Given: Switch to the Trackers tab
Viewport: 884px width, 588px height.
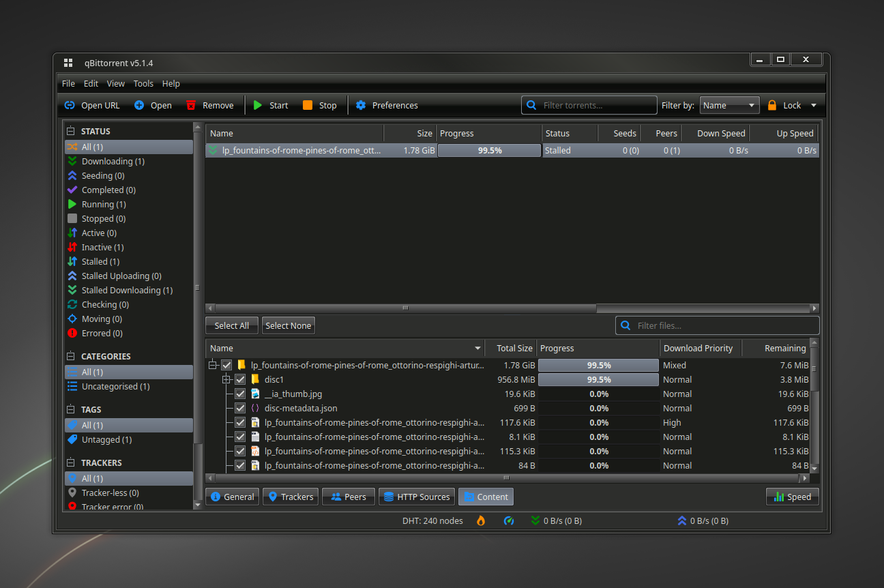Looking at the screenshot, I should 291,497.
